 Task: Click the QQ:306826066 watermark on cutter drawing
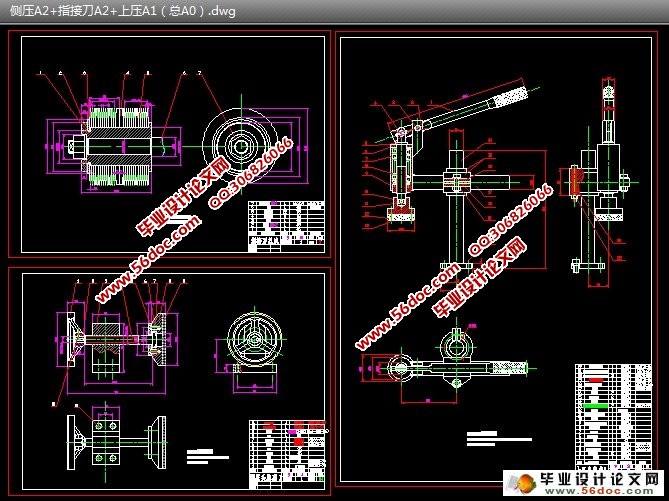(x=251, y=173)
